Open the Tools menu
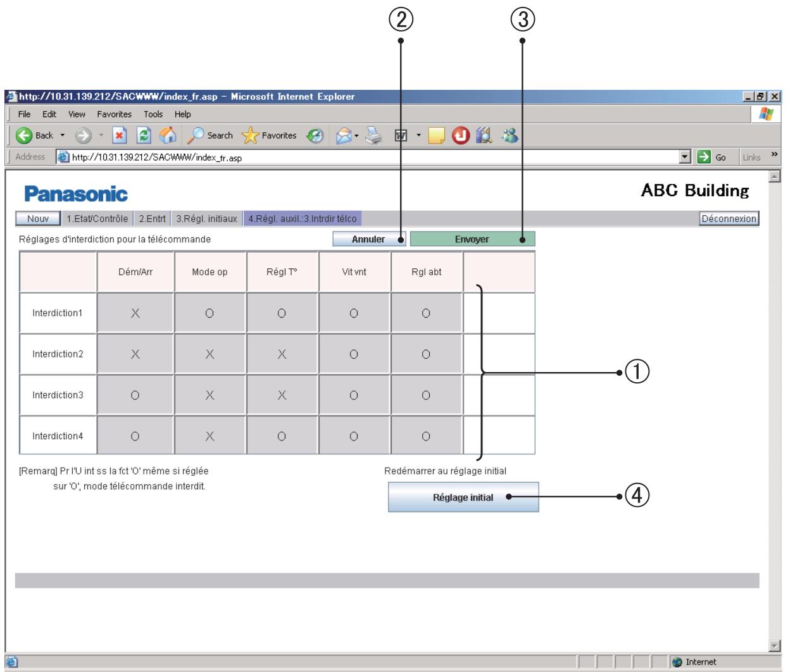This screenshot has height=672, width=788. 153,115
